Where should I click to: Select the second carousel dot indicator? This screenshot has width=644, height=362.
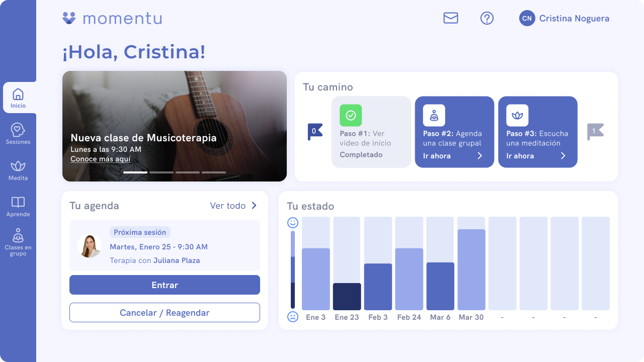(x=161, y=172)
